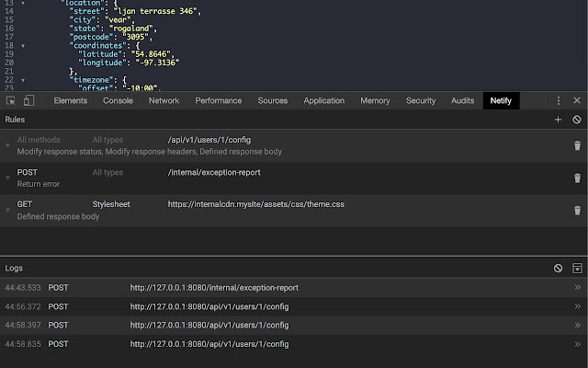Open details arrow for the 44:43.533 log
The height and width of the screenshot is (368, 588).
[x=577, y=288]
